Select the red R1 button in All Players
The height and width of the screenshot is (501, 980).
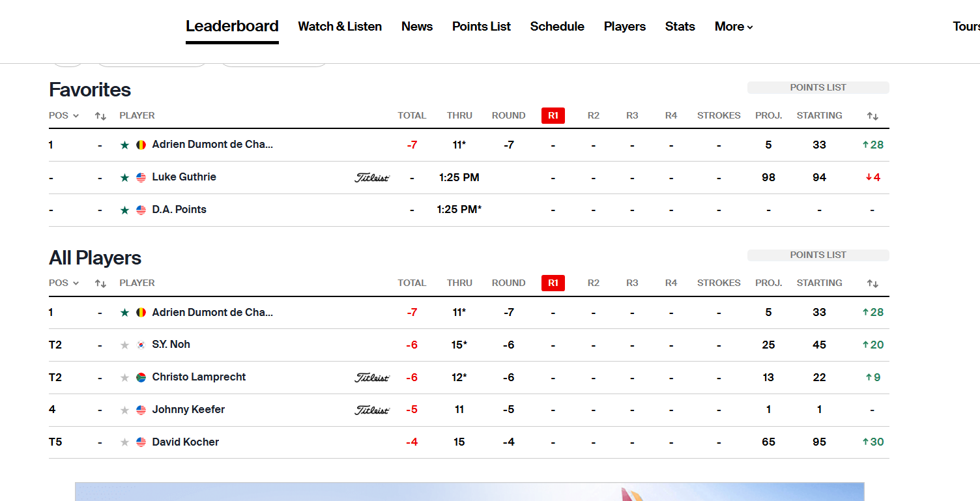553,283
